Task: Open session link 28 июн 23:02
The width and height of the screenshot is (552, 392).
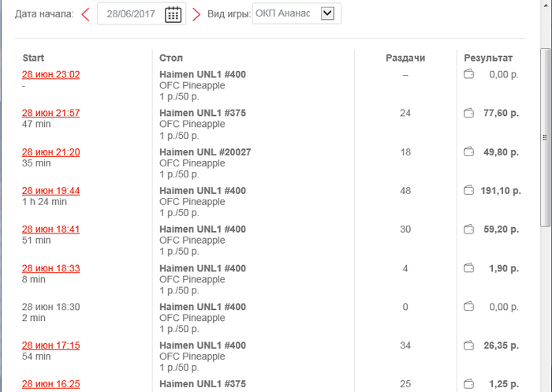Action: pyautogui.click(x=50, y=75)
